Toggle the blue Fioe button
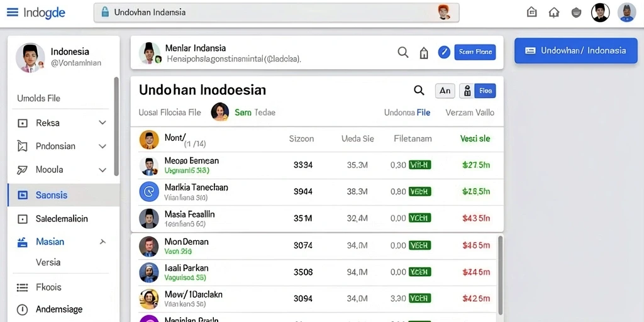644x322 pixels. point(485,91)
